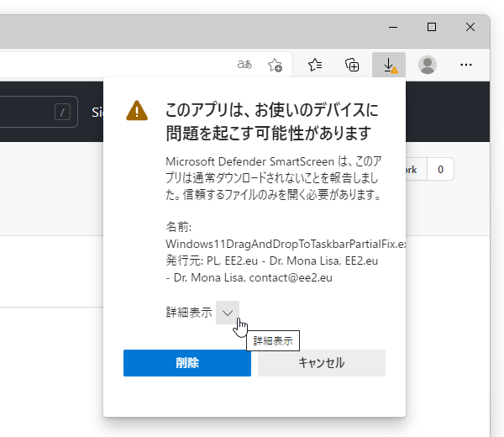Image resolution: width=504 pixels, height=437 pixels.
Task: Click the file name Windows11DragAndDropToTaskbarPartialFix
Action: tap(286, 244)
